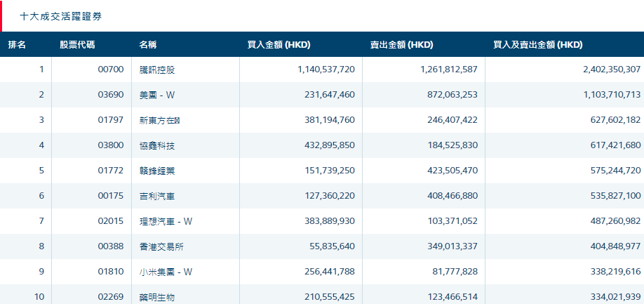Image resolution: width=644 pixels, height=304 pixels.
Task: Click rank number 10
Action: click(x=39, y=297)
